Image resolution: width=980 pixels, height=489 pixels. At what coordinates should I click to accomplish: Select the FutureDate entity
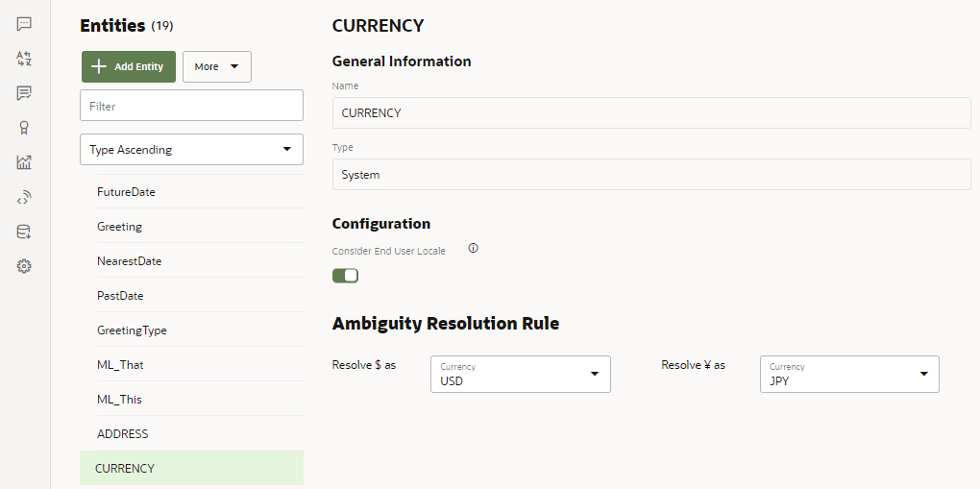pyautogui.click(x=126, y=192)
